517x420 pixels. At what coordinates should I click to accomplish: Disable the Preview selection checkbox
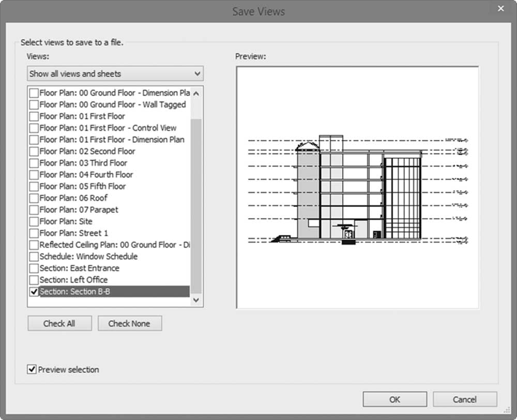click(32, 369)
